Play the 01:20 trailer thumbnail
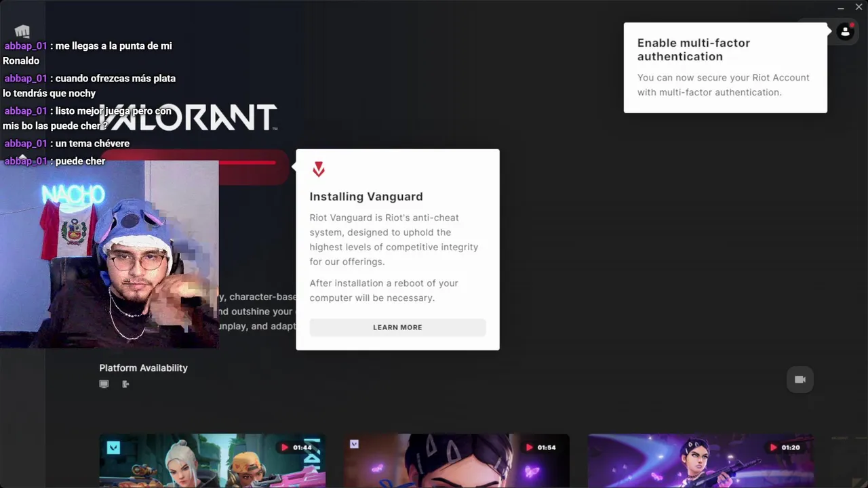Image resolution: width=868 pixels, height=488 pixels. click(x=701, y=460)
